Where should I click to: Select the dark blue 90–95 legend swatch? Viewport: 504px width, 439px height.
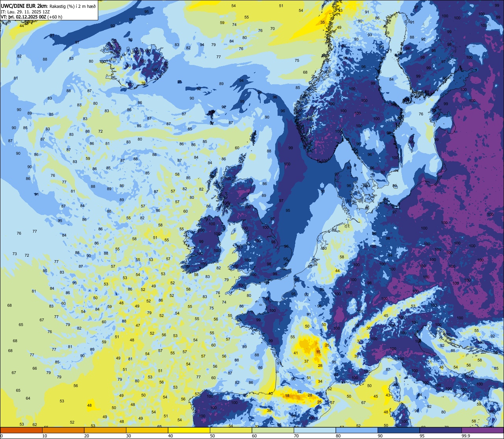tap(398, 430)
